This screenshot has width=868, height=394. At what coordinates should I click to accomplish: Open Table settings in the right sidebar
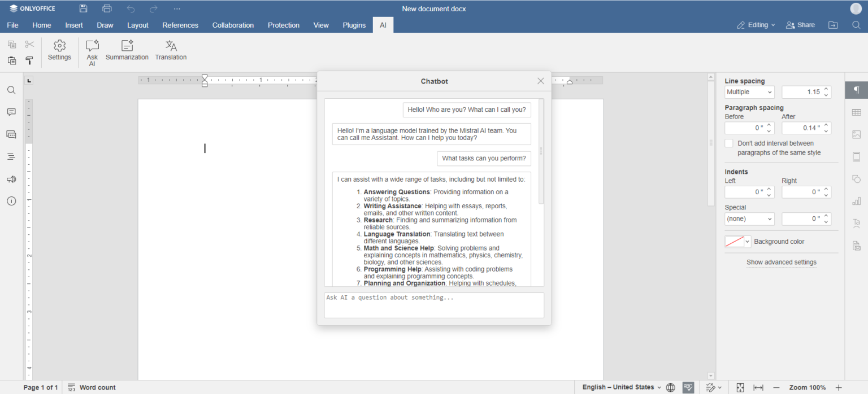point(856,112)
